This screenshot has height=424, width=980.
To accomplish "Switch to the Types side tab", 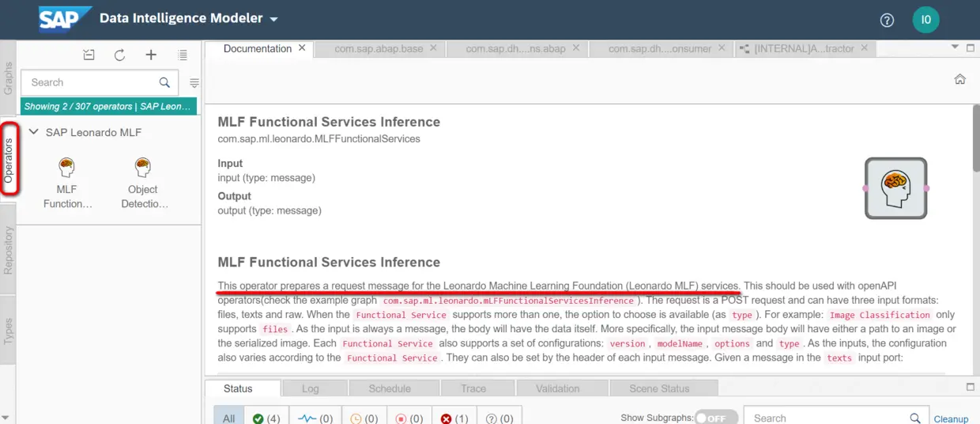I will (x=8, y=330).
